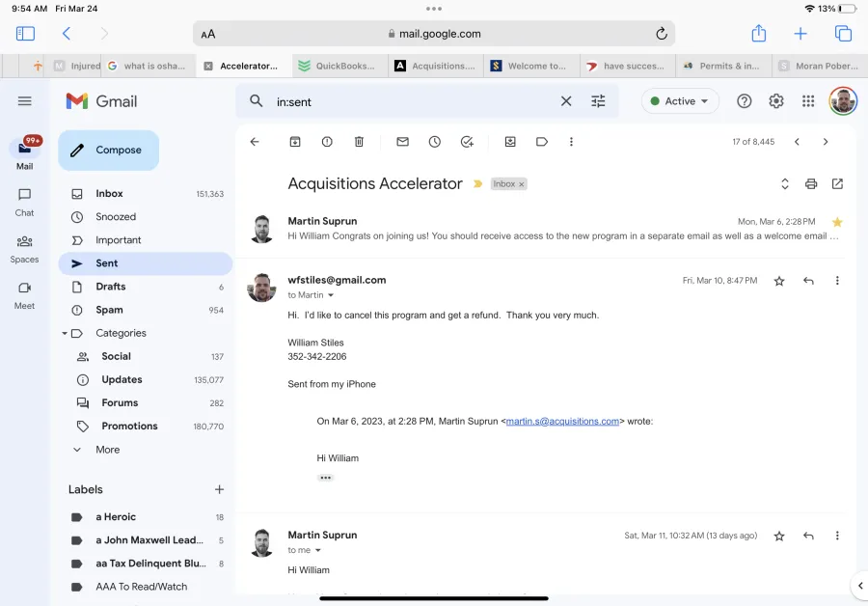Move conversation to another folder
This screenshot has height=606, width=868.
tap(510, 142)
